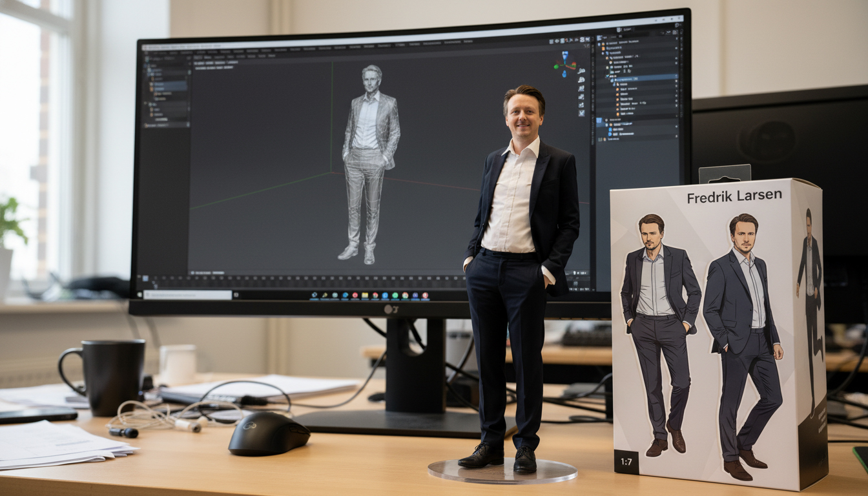Click top icon in viewport navigation column
This screenshot has width=868, height=496.
tap(581, 71)
